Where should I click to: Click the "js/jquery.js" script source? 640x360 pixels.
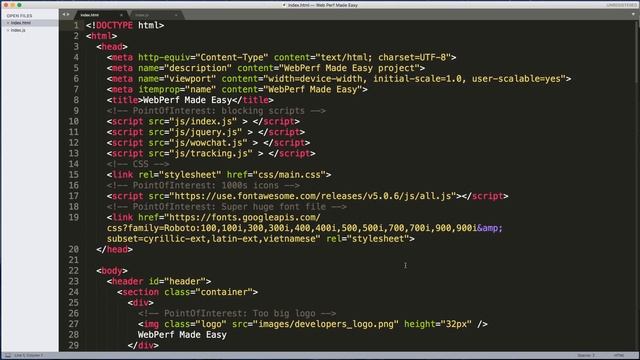(x=205, y=132)
